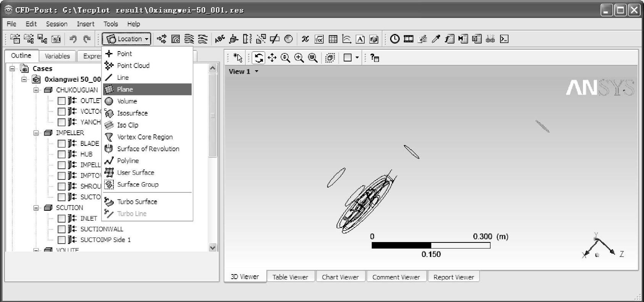Image resolution: width=644 pixels, height=302 pixels.
Task: Collapse the SCUTION domain node
Action: tap(36, 208)
